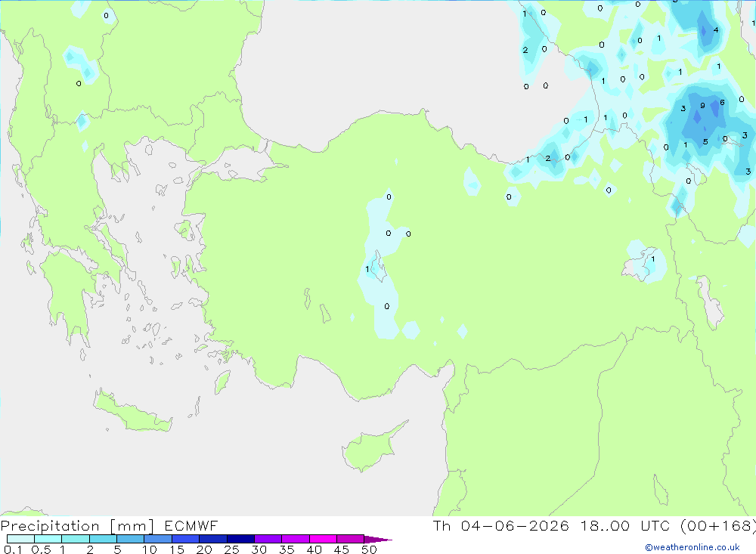Click the '6' precipitation value on the map

pyautogui.click(x=722, y=102)
